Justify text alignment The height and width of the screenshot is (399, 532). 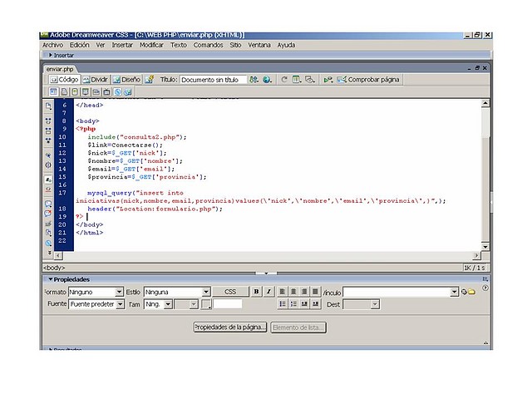[315, 292]
